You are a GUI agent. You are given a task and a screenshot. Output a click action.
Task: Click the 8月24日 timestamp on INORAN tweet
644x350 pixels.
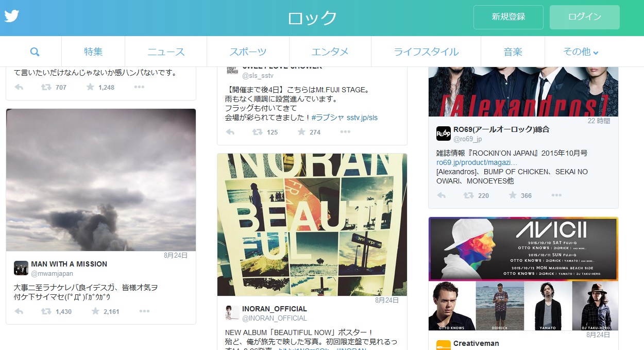[x=387, y=300]
